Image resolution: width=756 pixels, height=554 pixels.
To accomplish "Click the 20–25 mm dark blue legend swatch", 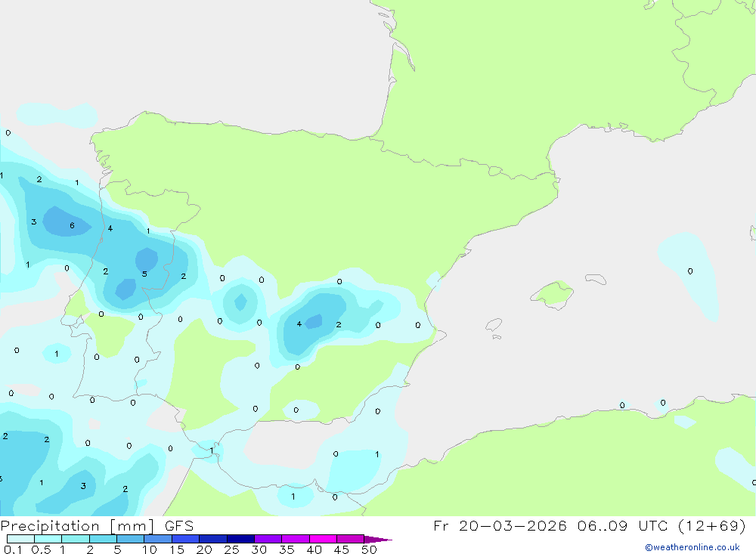I will (213, 539).
